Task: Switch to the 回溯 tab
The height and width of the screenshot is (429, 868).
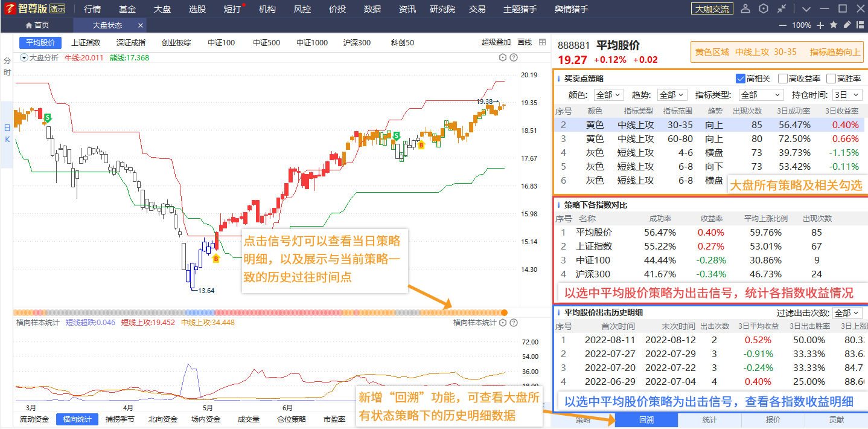Action: [646, 420]
